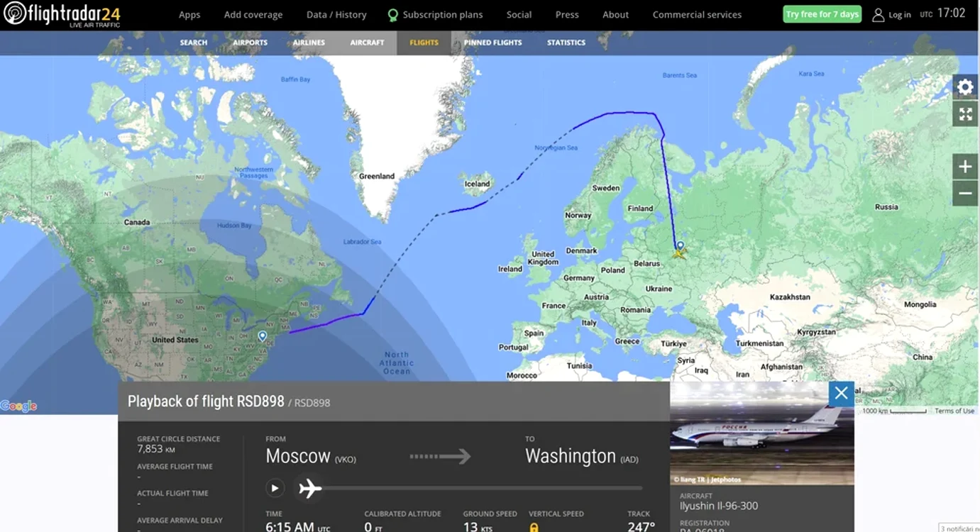Click the Log in link
The width and height of the screenshot is (980, 532).
900,15
